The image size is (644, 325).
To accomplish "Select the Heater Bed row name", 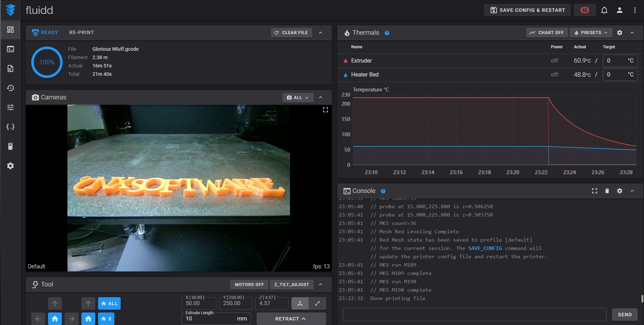I will (x=365, y=74).
